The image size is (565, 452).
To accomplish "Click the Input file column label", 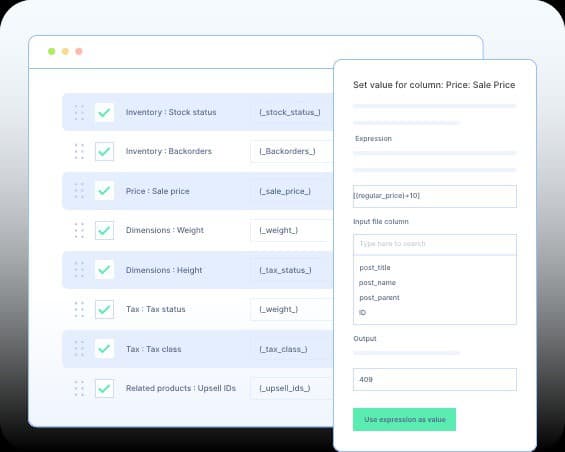I will pos(381,222).
